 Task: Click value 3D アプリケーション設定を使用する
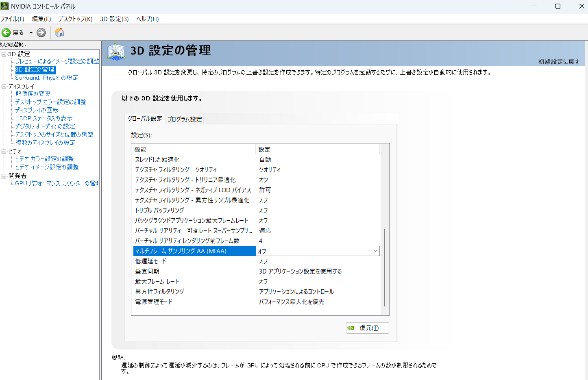[301, 271]
